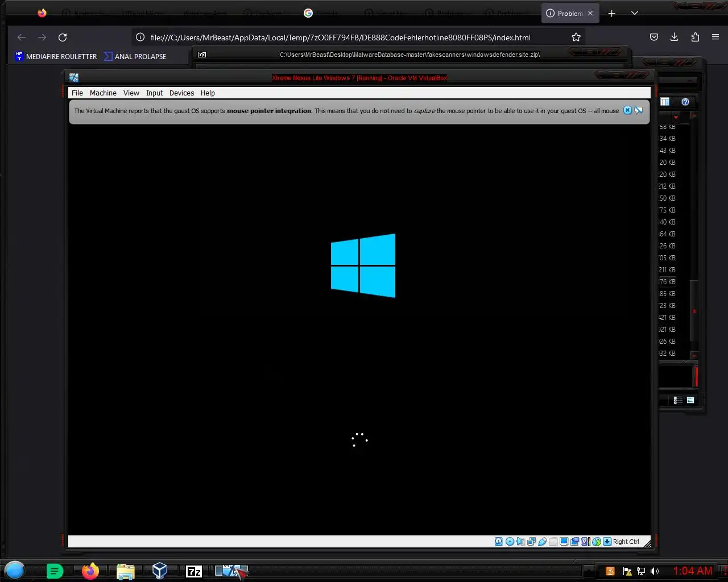Select the 211 KB file row in 7-Zip
Image resolution: width=728 pixels, height=582 pixels.
(668, 270)
